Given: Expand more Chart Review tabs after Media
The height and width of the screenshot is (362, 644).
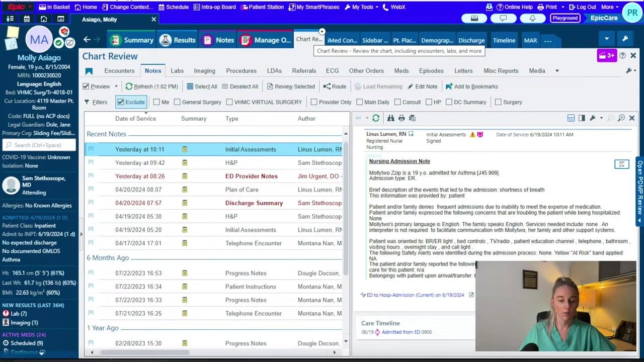Looking at the screenshot, I should pyautogui.click(x=557, y=71).
